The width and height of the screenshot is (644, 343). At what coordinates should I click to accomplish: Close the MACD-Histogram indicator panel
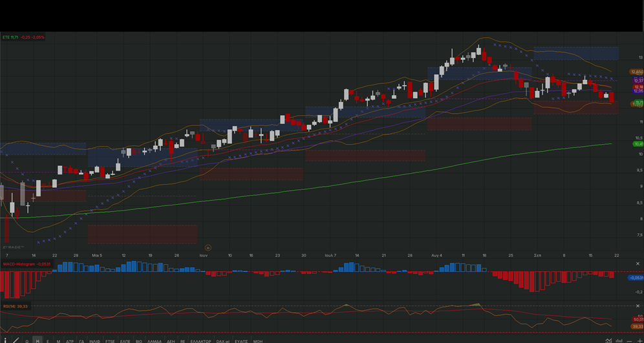click(x=638, y=264)
